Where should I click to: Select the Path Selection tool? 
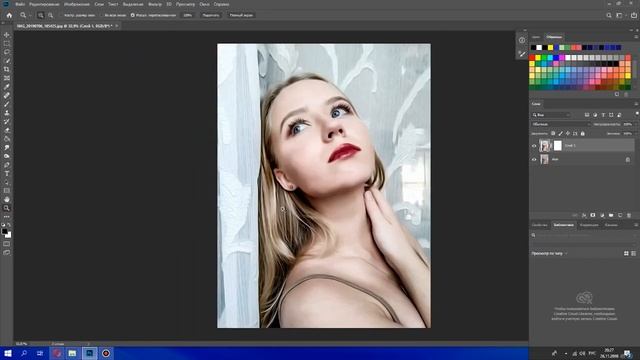click(x=7, y=182)
